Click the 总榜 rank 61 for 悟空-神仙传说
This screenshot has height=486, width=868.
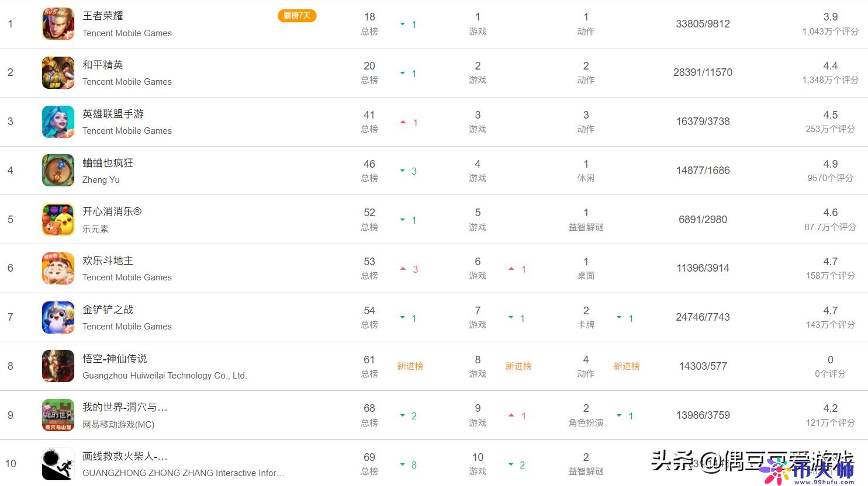(369, 366)
